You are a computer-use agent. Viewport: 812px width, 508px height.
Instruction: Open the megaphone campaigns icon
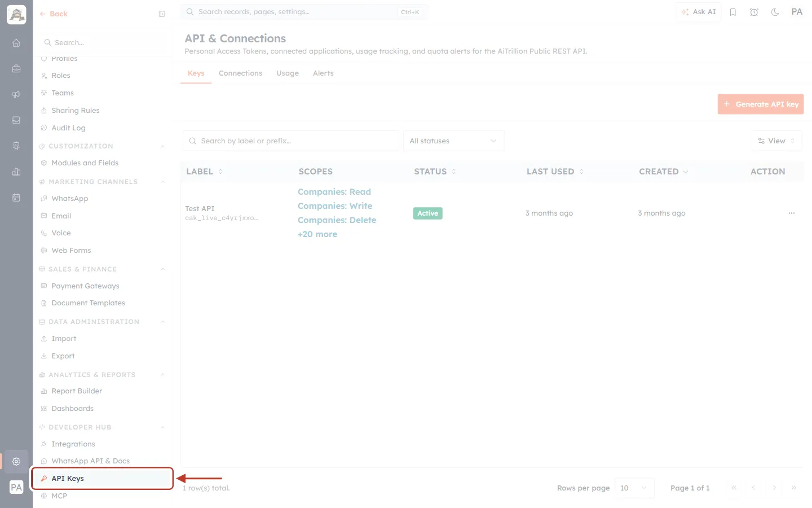tap(16, 94)
